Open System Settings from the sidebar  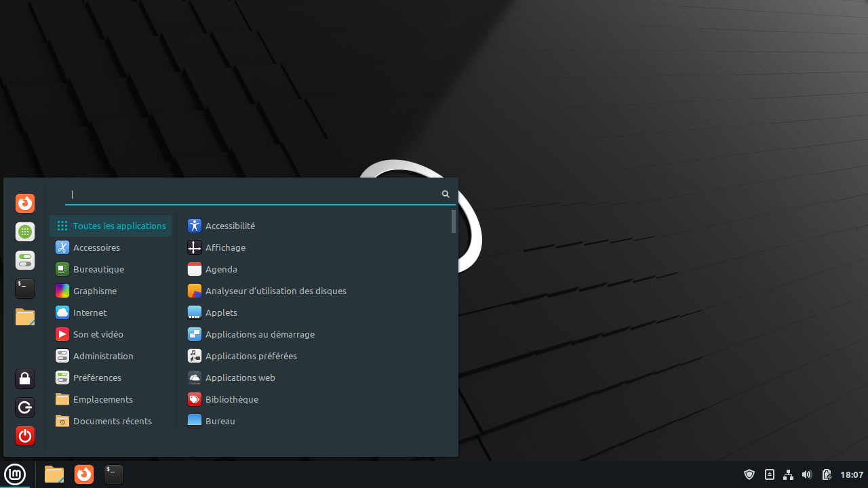25,260
